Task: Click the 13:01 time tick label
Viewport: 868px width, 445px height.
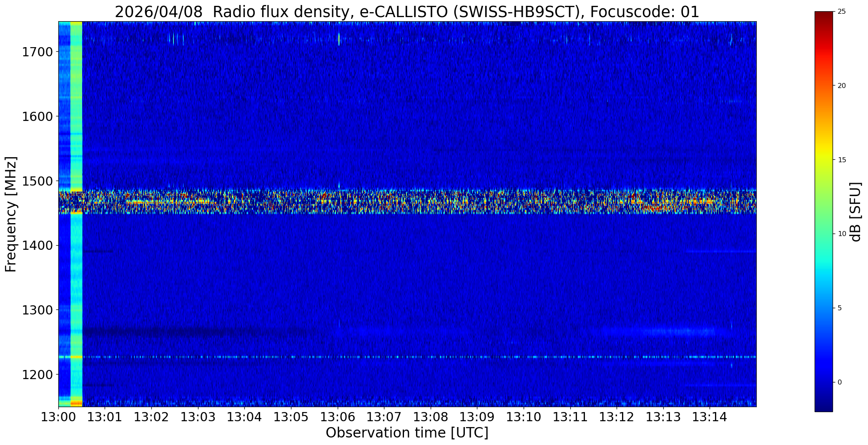Action: 105,417
